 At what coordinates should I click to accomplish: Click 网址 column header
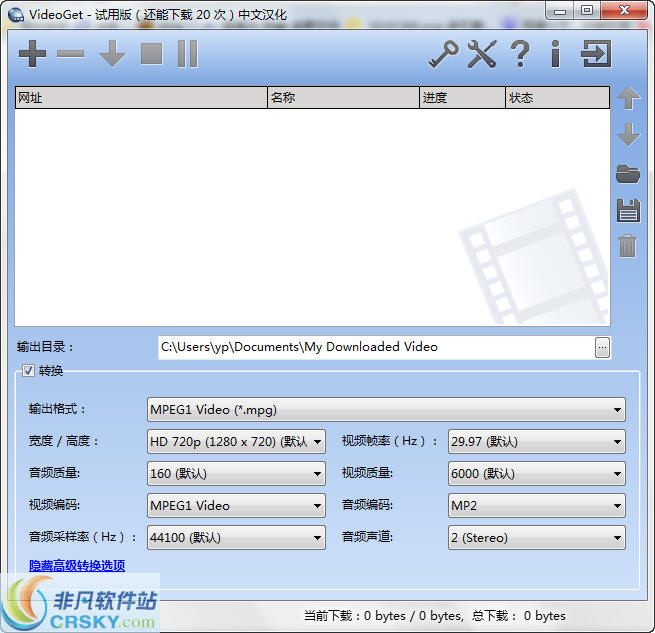[x=141, y=98]
